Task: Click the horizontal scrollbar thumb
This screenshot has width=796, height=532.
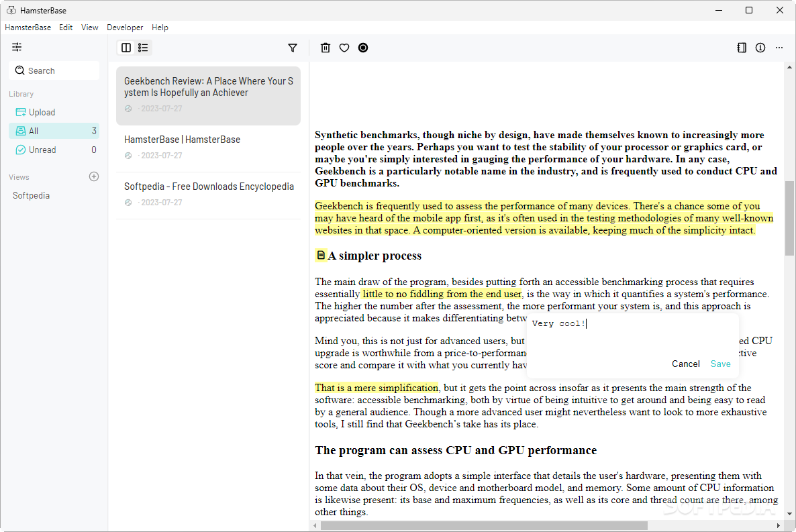Action: [x=484, y=525]
